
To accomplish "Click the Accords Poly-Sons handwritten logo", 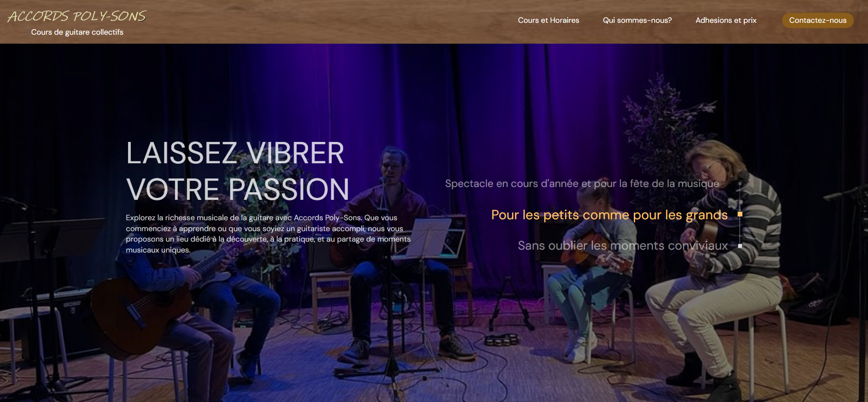I will pos(77,16).
